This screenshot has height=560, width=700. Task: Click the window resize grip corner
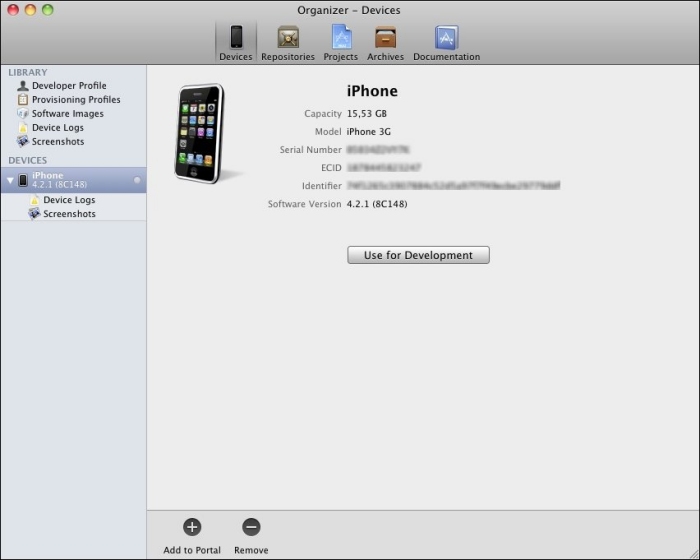point(693,554)
